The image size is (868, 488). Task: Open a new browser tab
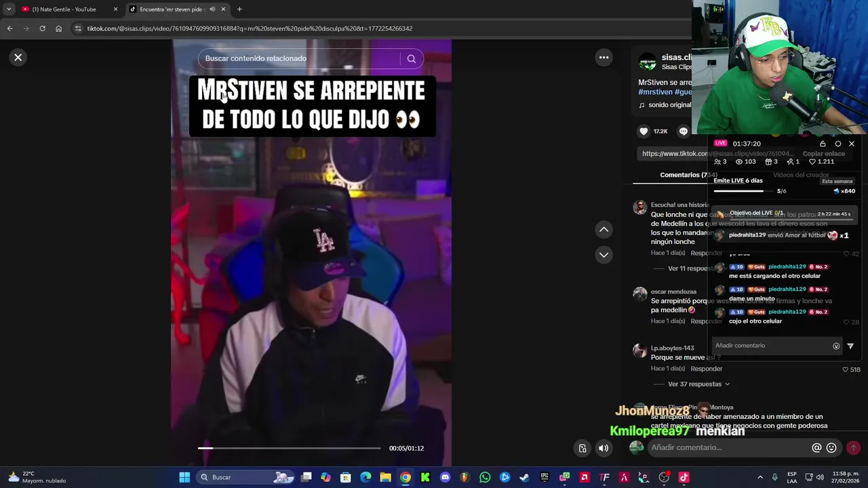[239, 9]
